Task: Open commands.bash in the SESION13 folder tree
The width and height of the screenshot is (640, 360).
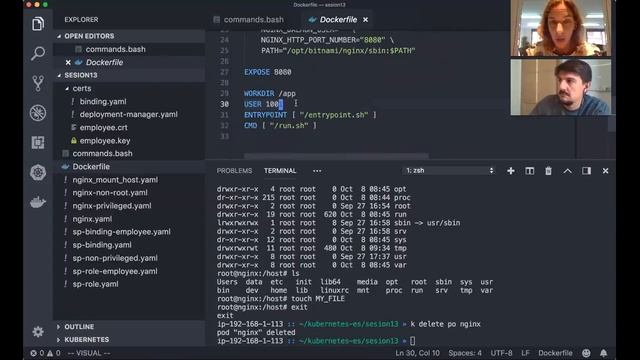Action: click(x=102, y=153)
